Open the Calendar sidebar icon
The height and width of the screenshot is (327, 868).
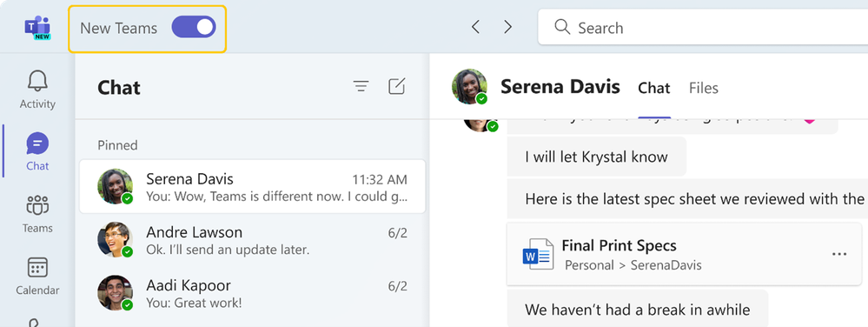[x=37, y=268]
